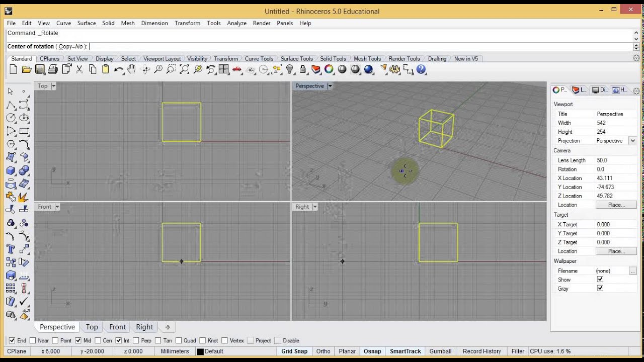This screenshot has height=362, width=644.
Task: Open the Front viewport title menu arrow
Action: point(57,207)
